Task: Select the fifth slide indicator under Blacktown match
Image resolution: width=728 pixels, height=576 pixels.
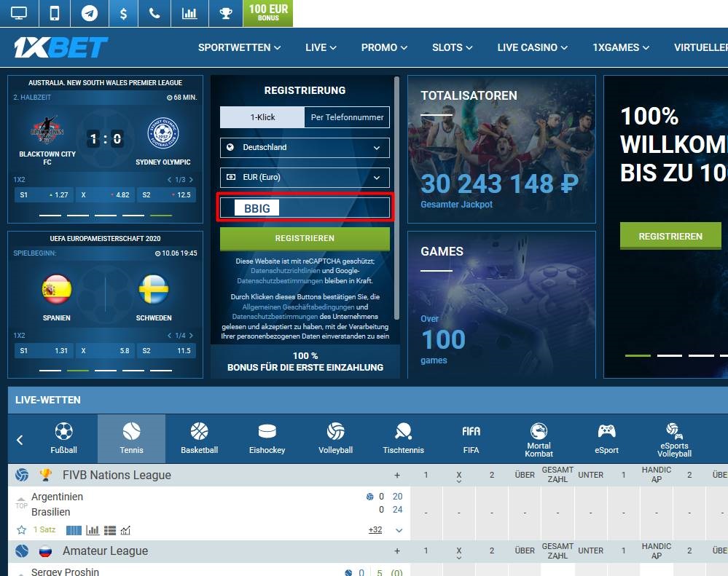Action: click(x=161, y=216)
